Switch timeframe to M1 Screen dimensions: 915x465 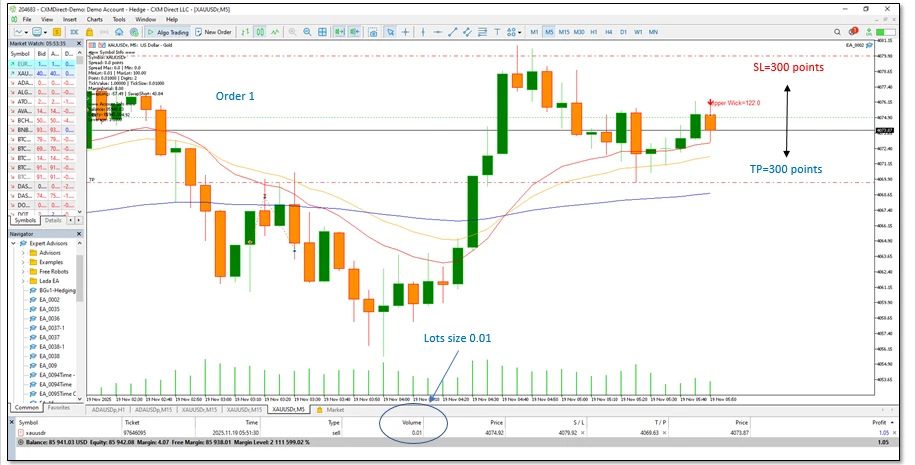534,32
